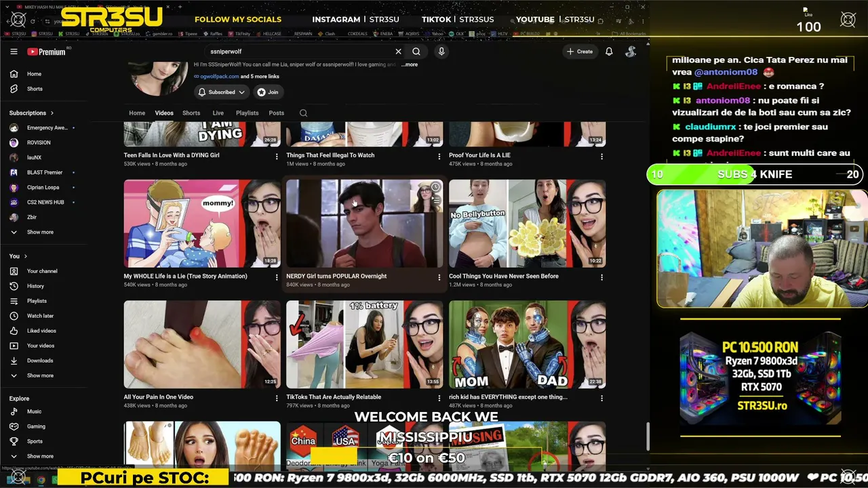Open options for Cool Things You Have Never Seen
The width and height of the screenshot is (868, 488).
[x=601, y=277]
